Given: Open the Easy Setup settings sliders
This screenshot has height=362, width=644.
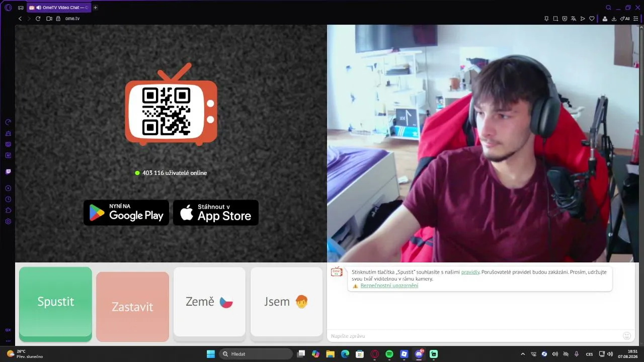Looking at the screenshot, I should tap(635, 19).
